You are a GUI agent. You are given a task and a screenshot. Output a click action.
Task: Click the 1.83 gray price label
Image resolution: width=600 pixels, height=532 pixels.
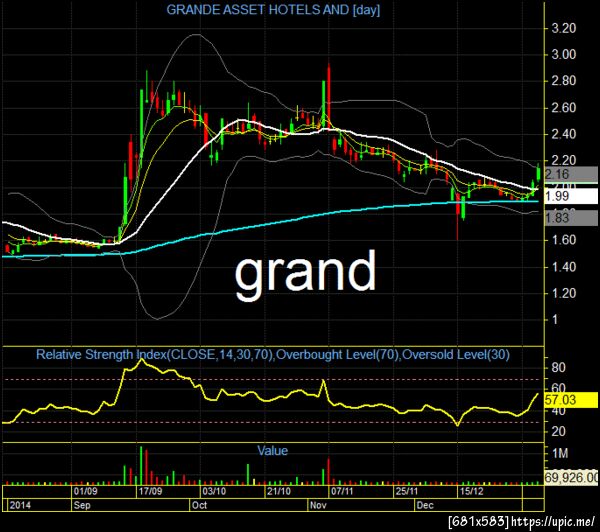571,218
